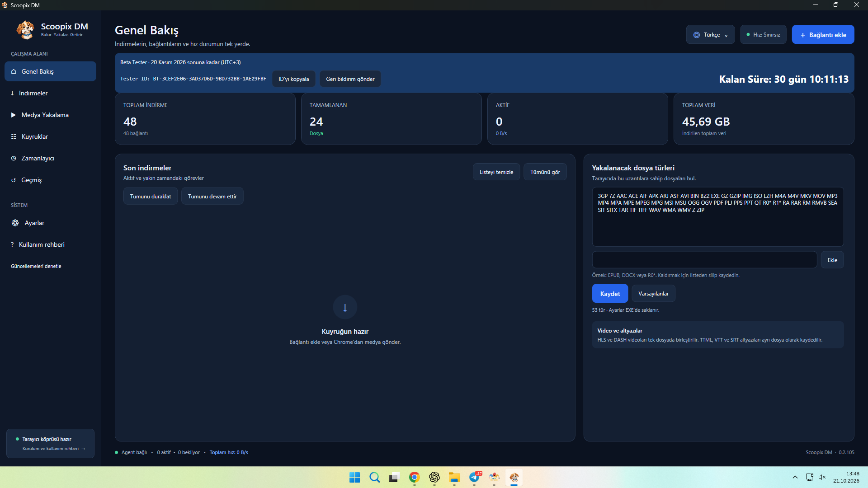868x488 pixels.
Task: Focus the new extension input field
Action: [704, 260]
